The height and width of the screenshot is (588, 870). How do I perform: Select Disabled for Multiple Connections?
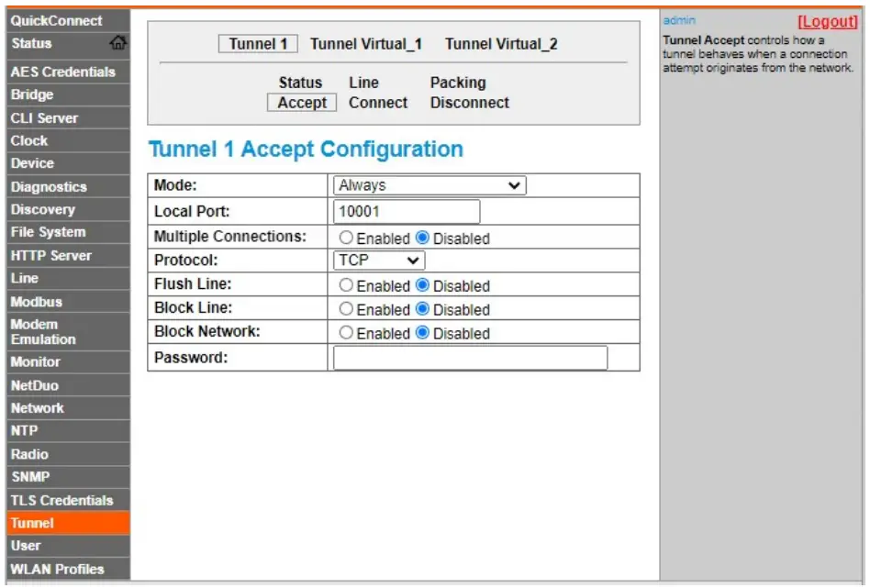[x=422, y=238]
